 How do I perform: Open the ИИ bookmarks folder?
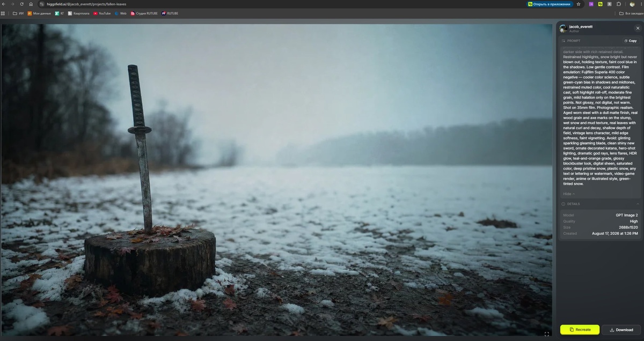pyautogui.click(x=18, y=13)
